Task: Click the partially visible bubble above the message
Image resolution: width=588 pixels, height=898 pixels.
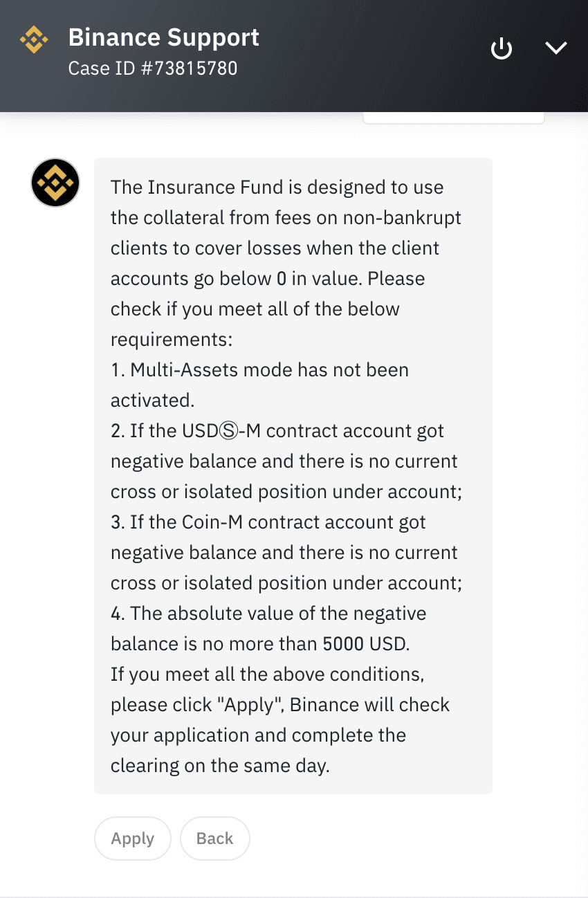Action: click(x=454, y=118)
